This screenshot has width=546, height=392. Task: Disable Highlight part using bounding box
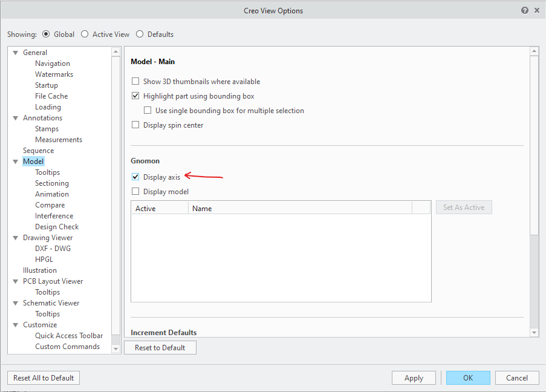[x=135, y=96]
